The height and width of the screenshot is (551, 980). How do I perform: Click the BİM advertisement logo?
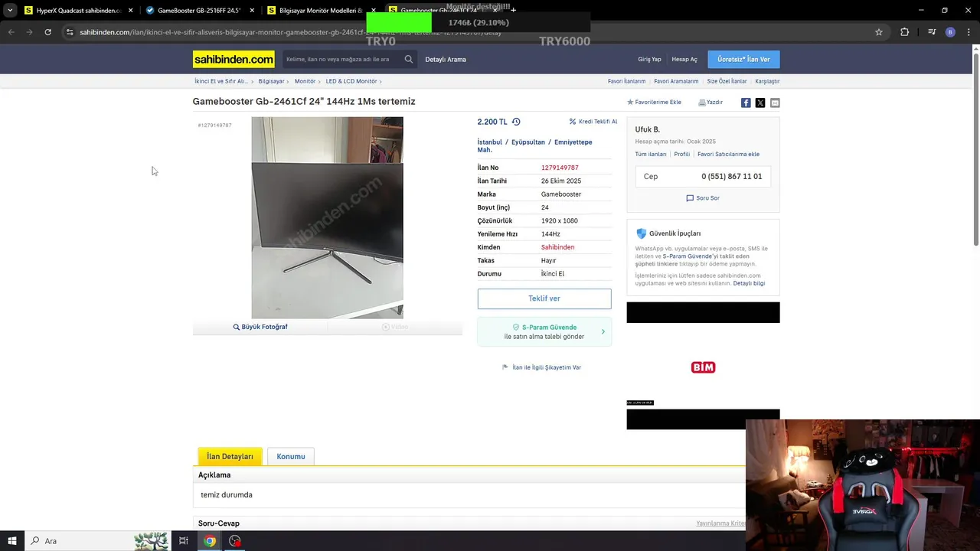coord(703,367)
